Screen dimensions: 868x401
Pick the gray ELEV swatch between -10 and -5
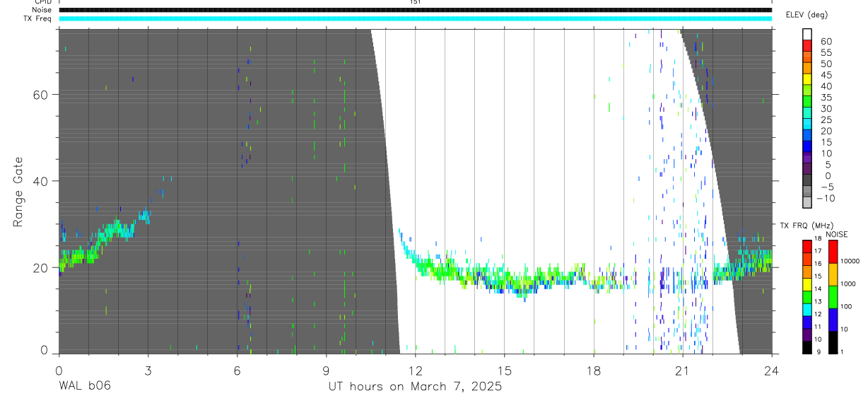click(807, 192)
